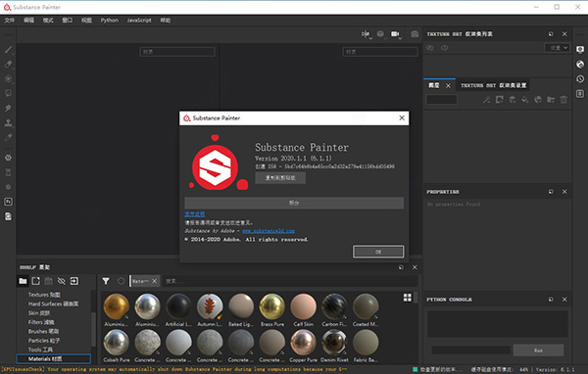Image resolution: width=588 pixels, height=374 pixels.
Task: Click Run in the Python Console
Action: (x=538, y=351)
